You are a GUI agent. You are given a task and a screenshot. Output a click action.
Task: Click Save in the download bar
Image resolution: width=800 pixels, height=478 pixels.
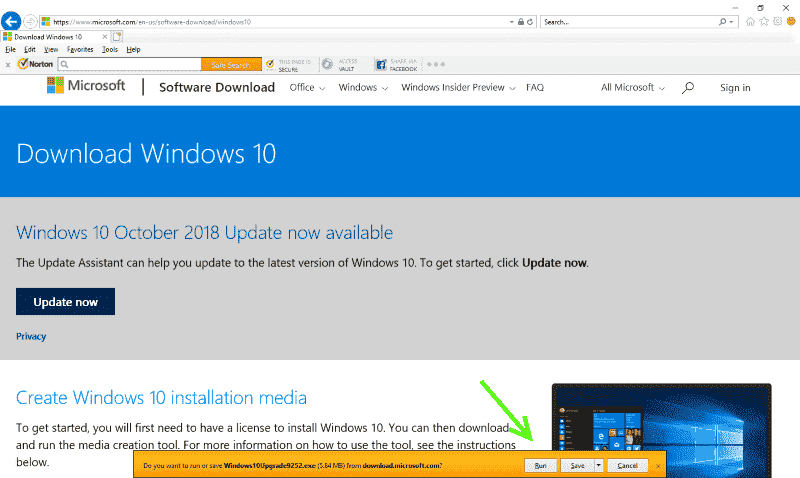point(577,465)
